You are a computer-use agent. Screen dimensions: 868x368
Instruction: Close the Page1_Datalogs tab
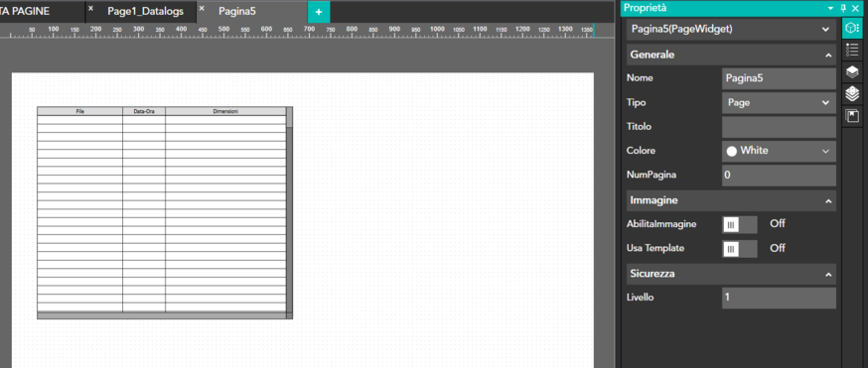coord(90,9)
